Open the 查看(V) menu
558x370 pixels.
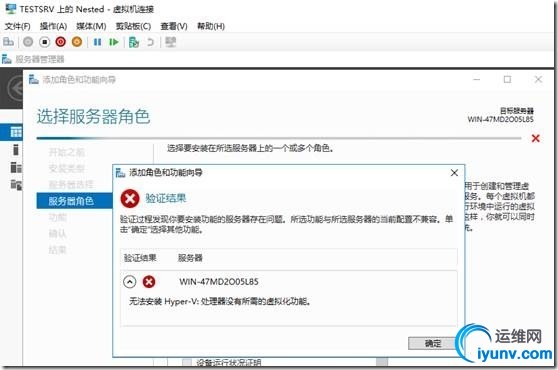tap(174, 26)
